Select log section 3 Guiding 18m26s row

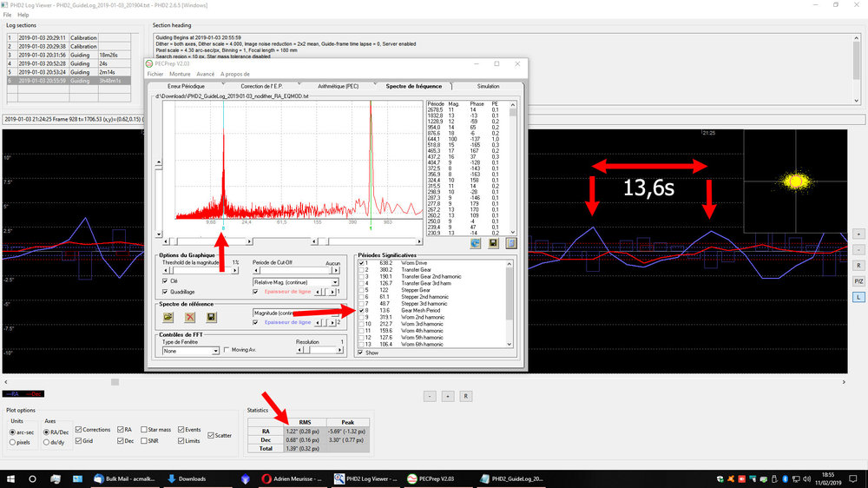coord(69,55)
